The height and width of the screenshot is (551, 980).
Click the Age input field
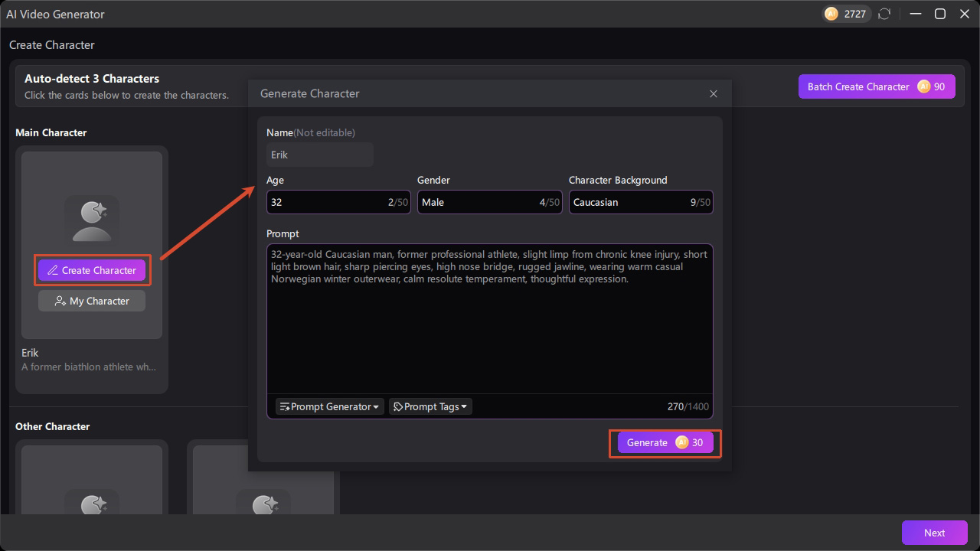click(338, 202)
